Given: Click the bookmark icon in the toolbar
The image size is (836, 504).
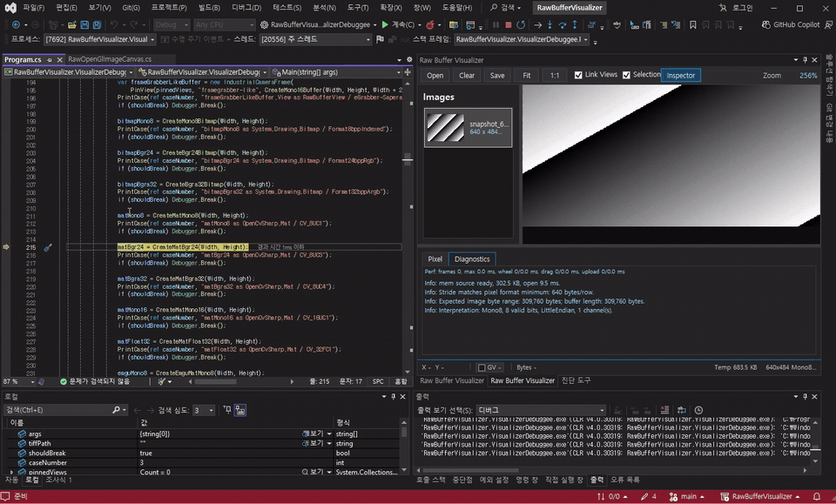Looking at the screenshot, I should [692, 25].
